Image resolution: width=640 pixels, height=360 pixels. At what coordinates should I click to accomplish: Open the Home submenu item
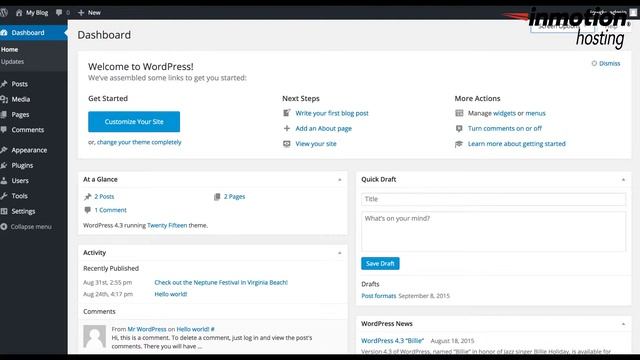tap(9, 49)
